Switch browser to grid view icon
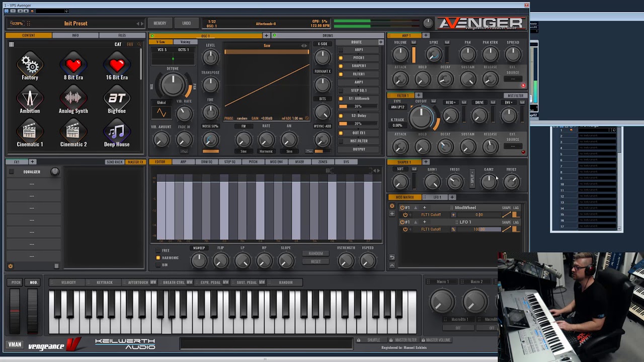 click(x=11, y=45)
